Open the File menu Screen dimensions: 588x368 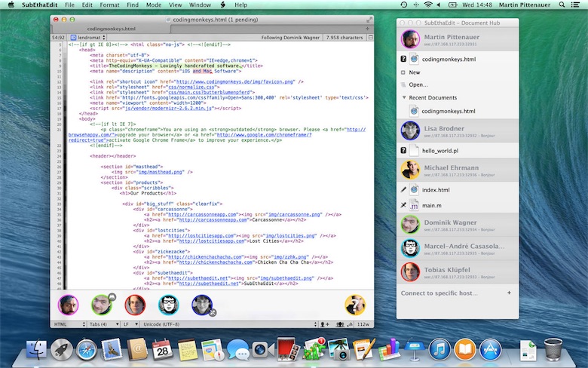69,5
